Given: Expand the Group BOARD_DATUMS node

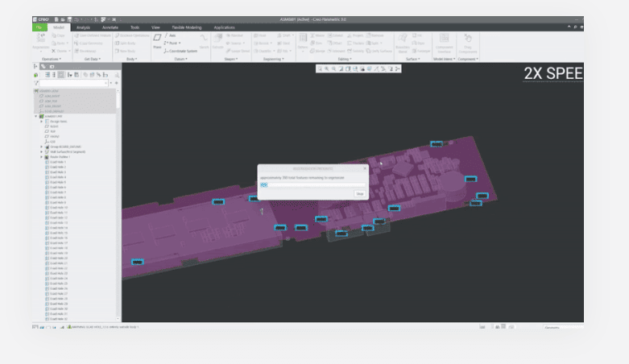Looking at the screenshot, I should click(x=41, y=147).
